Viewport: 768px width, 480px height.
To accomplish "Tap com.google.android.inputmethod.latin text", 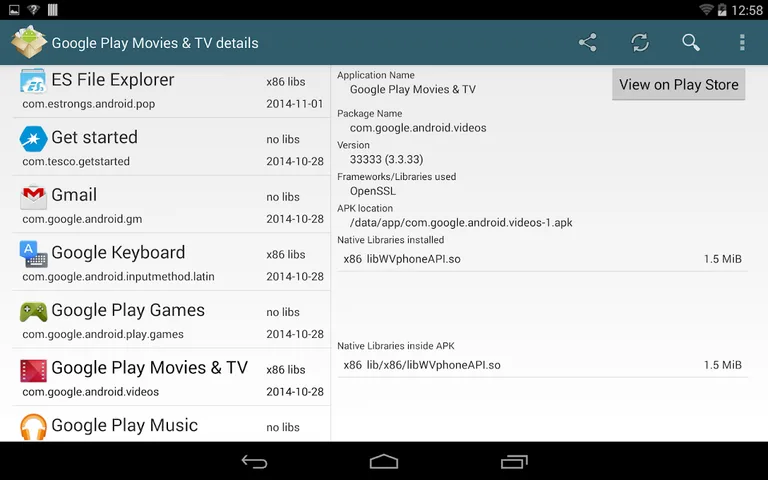I will (119, 276).
